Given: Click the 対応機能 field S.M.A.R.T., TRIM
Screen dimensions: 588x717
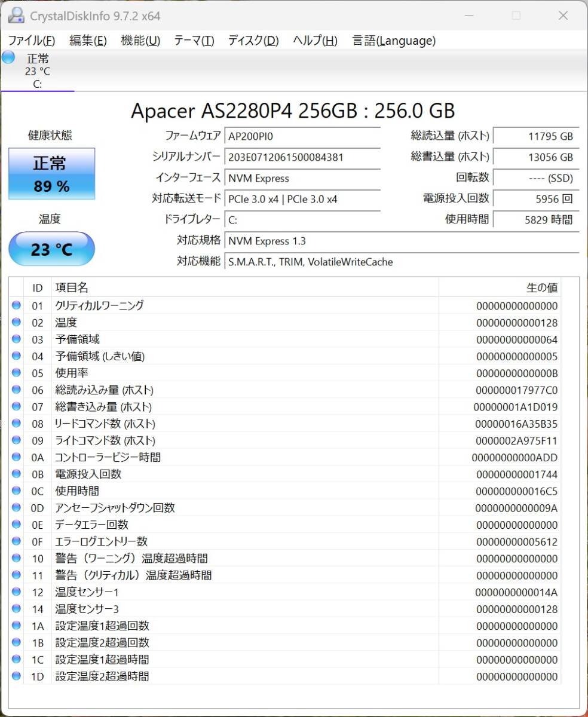Looking at the screenshot, I should click(402, 262).
